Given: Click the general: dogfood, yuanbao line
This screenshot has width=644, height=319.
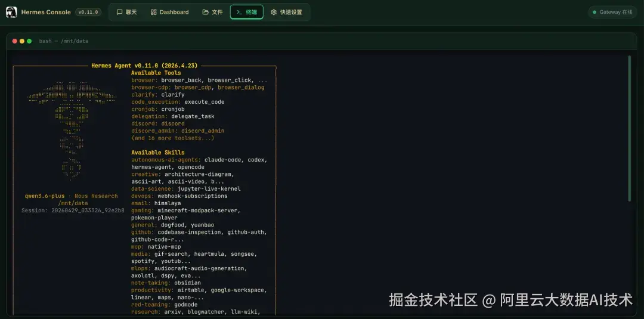Looking at the screenshot, I should point(173,225).
